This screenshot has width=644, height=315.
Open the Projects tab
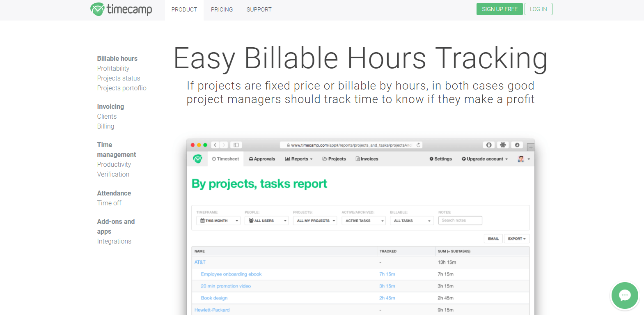(x=334, y=159)
